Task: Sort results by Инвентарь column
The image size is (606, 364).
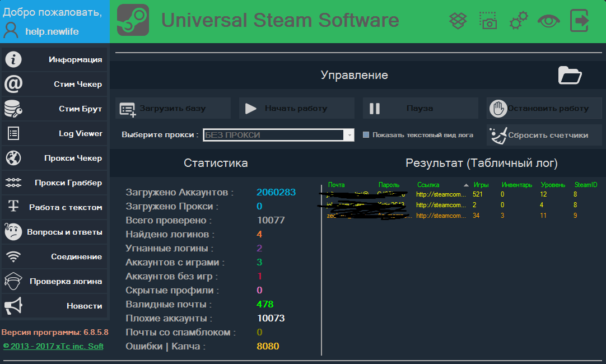Action: pyautogui.click(x=517, y=185)
